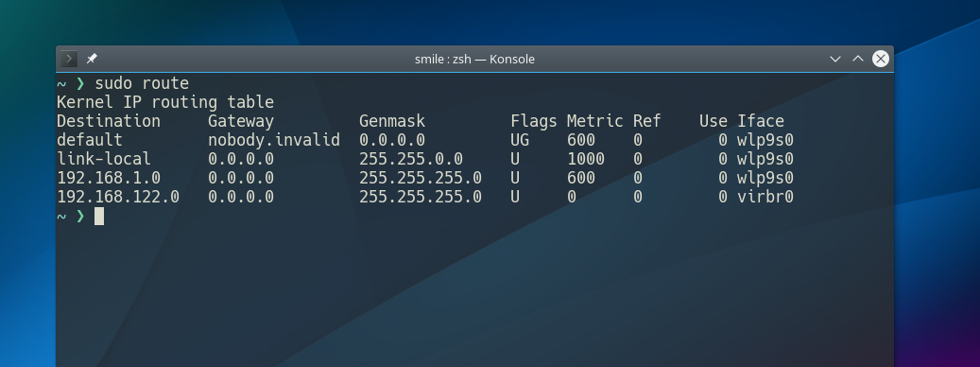Select the 'Destination' column header

(109, 121)
